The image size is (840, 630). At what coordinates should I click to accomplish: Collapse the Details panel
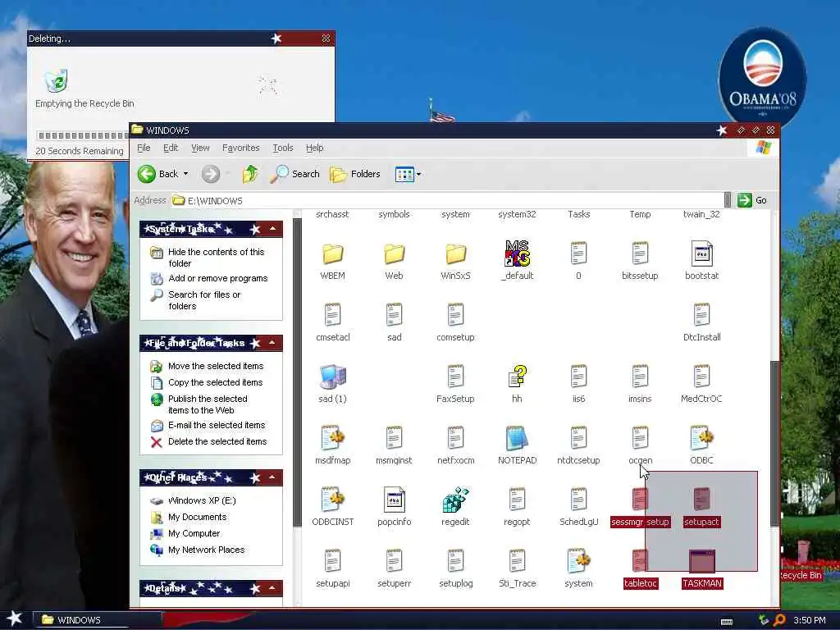[272, 588]
